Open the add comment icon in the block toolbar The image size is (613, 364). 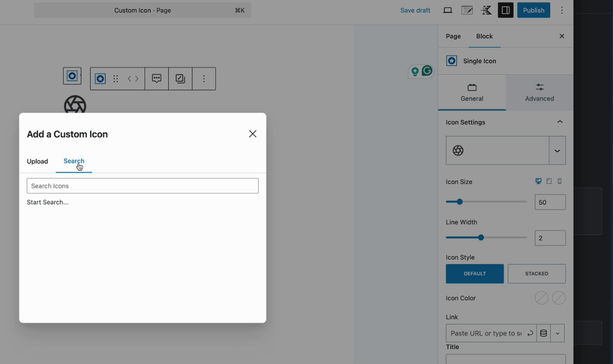point(156,78)
